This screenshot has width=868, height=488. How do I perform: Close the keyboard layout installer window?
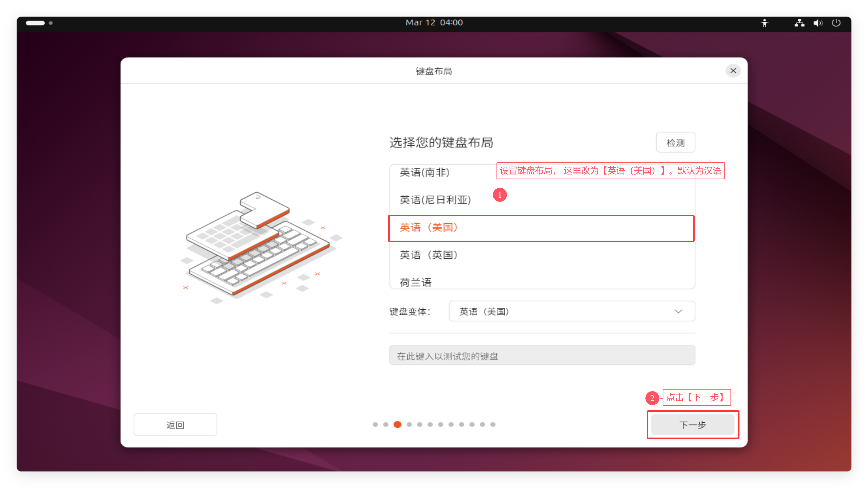pos(733,71)
